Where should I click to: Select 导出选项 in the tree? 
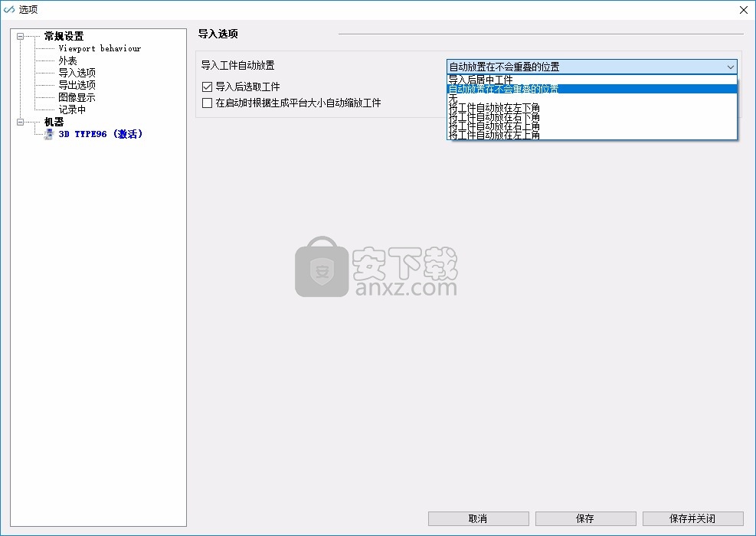[x=77, y=85]
